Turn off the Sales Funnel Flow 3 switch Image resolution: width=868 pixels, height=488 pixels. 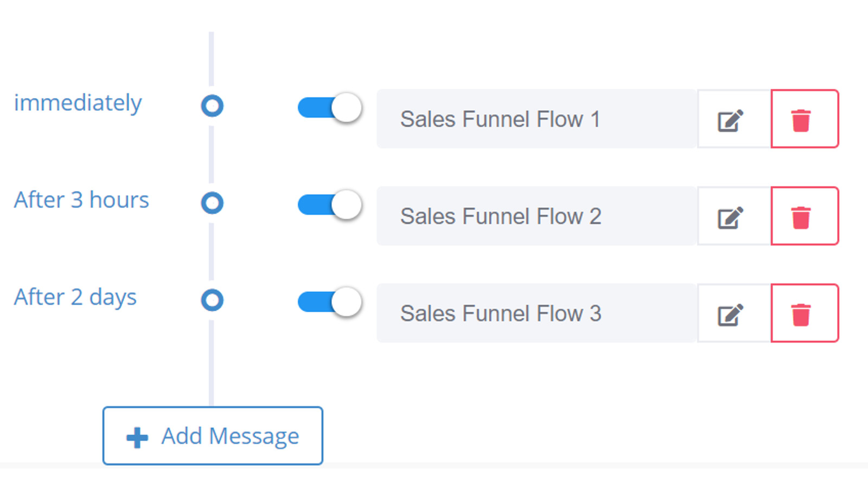[x=330, y=302]
